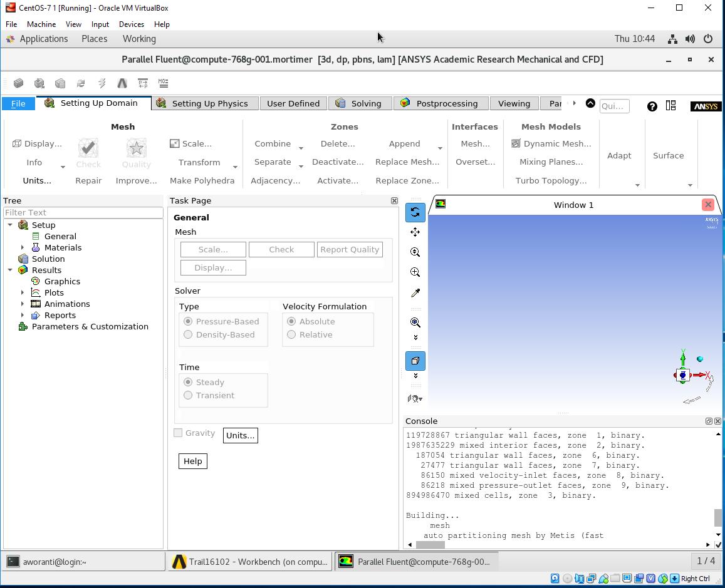Switch to the Viewing tab
Screen dimensions: 725x588
[x=514, y=103]
